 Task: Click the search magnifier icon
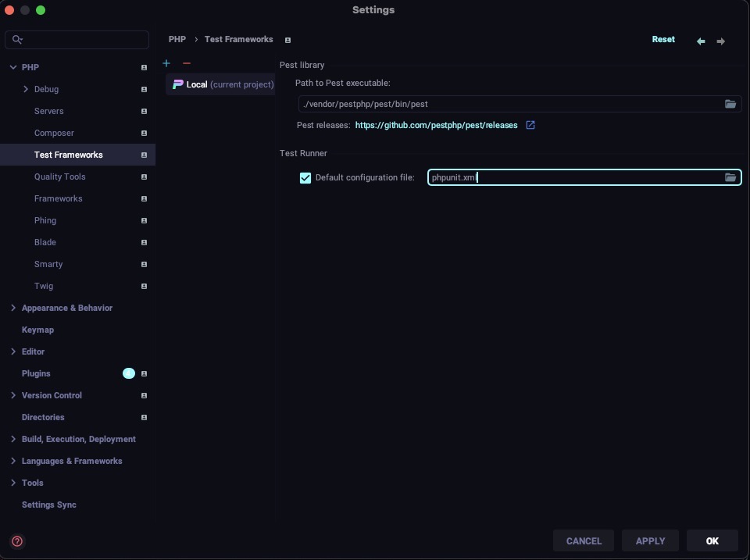pos(17,39)
